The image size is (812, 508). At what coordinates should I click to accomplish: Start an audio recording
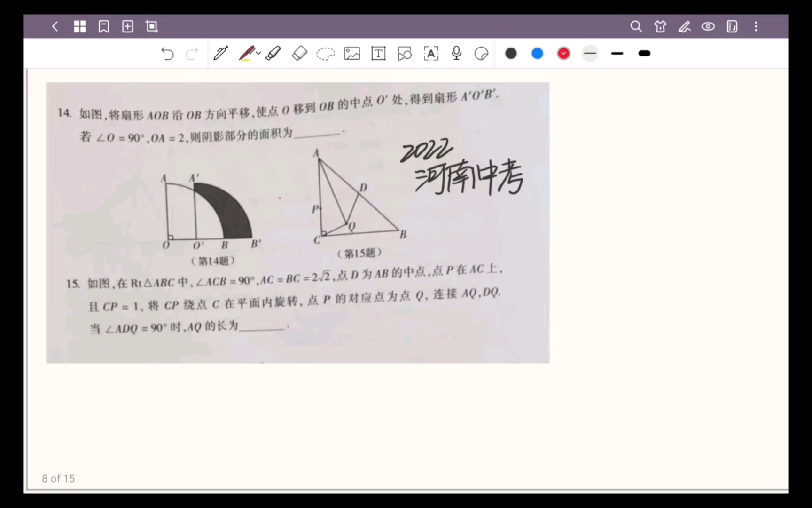pyautogui.click(x=456, y=54)
